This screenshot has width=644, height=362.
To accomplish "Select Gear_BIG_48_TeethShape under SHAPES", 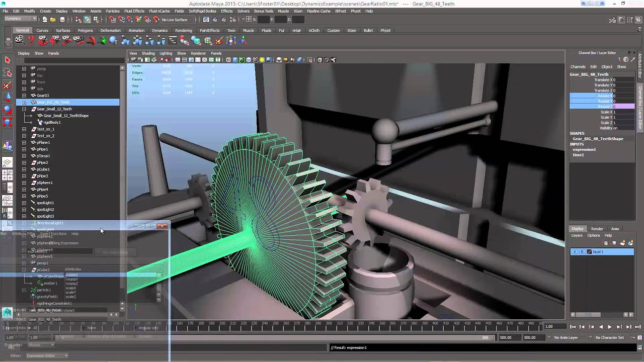I will click(598, 139).
